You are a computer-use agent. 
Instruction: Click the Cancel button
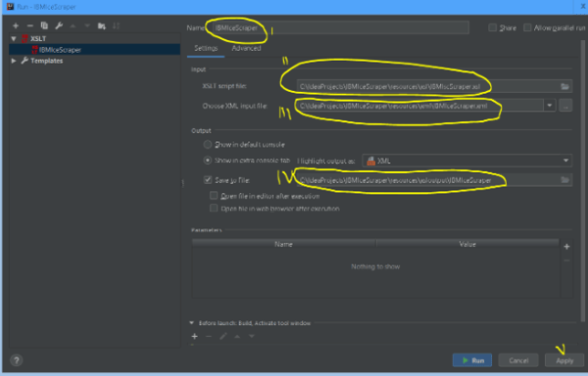[x=518, y=360]
